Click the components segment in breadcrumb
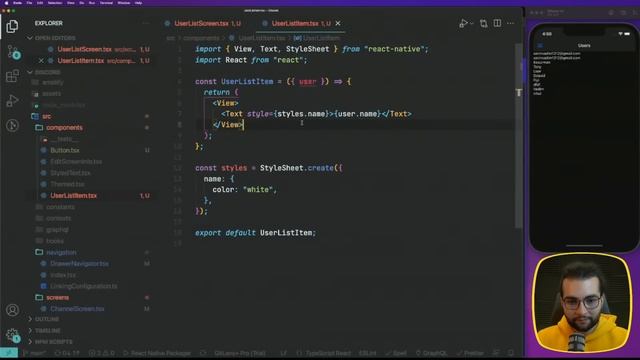 201,38
